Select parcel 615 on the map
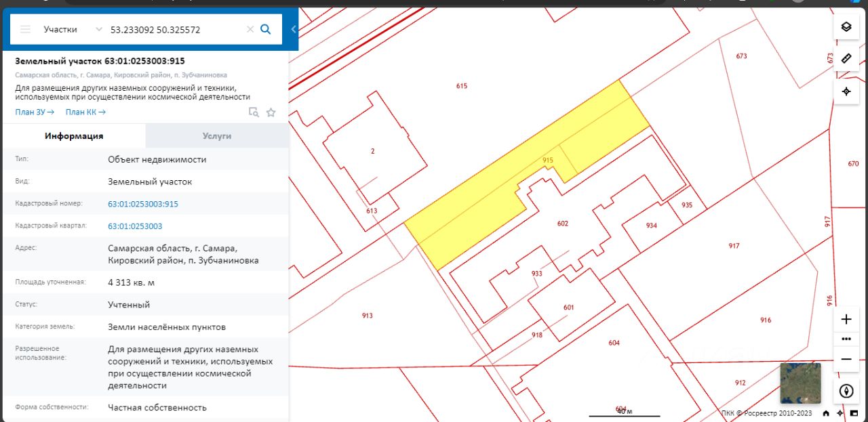 (462, 86)
